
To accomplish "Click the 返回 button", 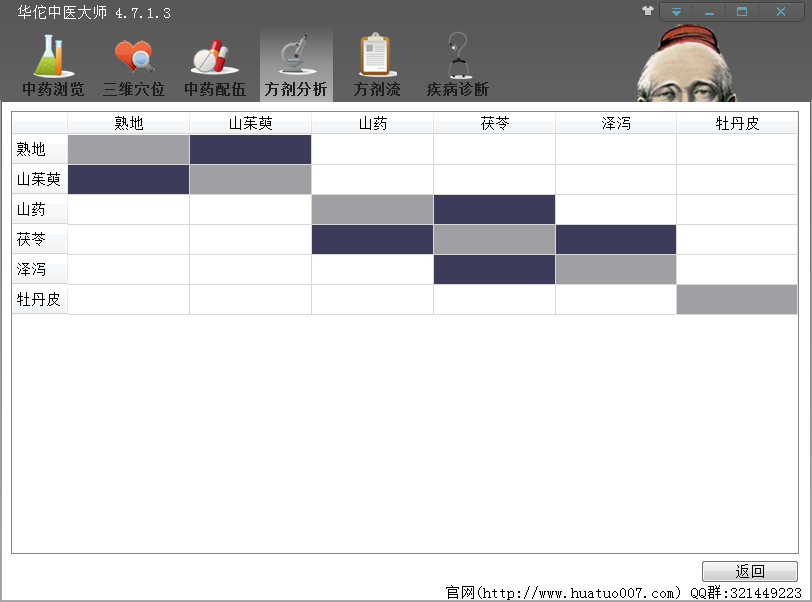I will [x=750, y=571].
